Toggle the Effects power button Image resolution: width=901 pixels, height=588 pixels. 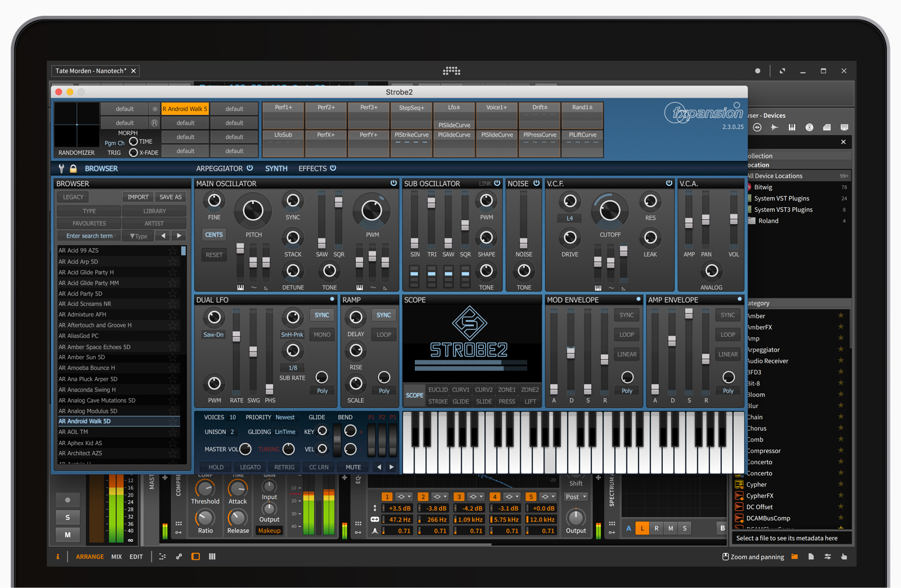tap(333, 168)
